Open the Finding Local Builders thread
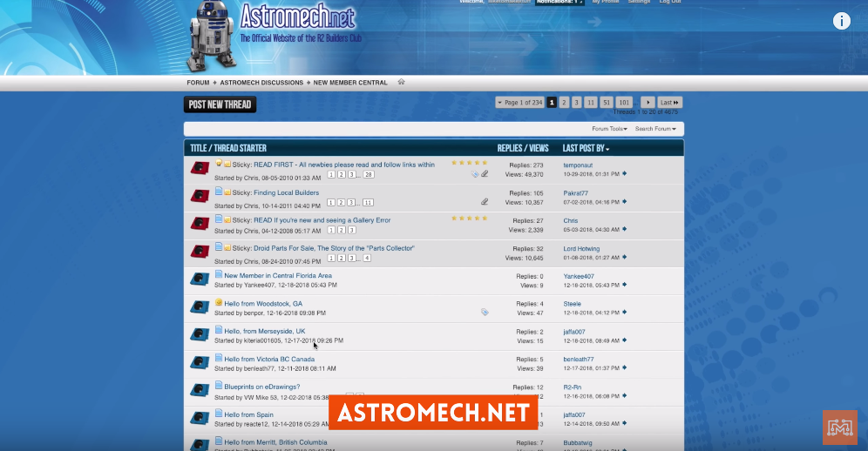Image resolution: width=868 pixels, height=451 pixels. pos(286,192)
